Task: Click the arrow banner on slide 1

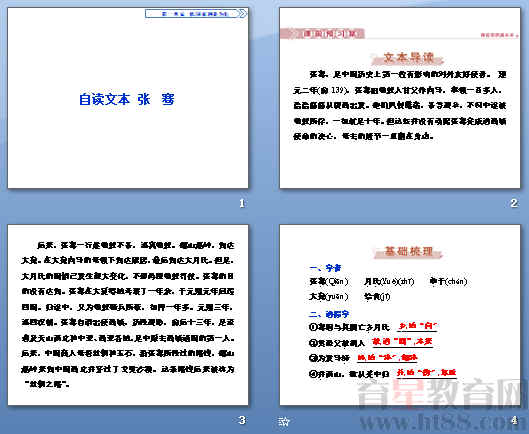Action: [196, 13]
